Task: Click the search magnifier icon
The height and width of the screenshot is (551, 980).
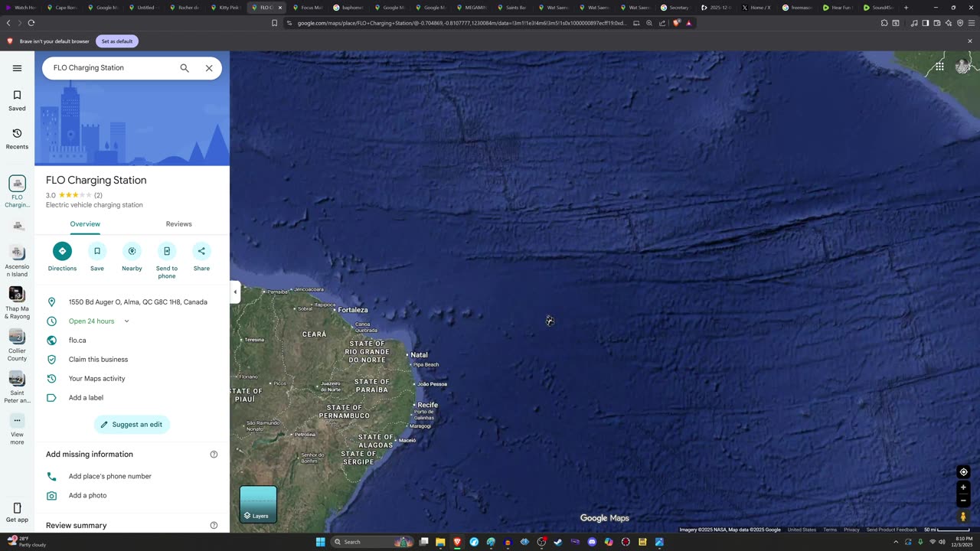Action: click(x=185, y=68)
